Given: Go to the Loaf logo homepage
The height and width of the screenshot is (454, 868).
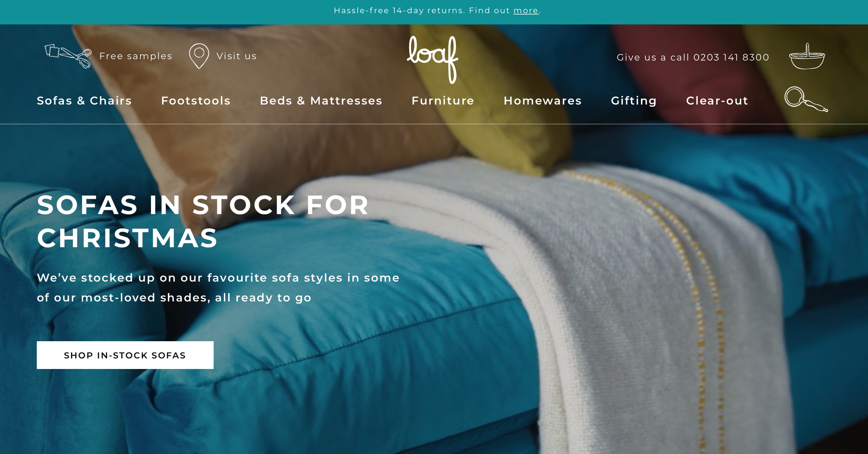Looking at the screenshot, I should coord(432,59).
